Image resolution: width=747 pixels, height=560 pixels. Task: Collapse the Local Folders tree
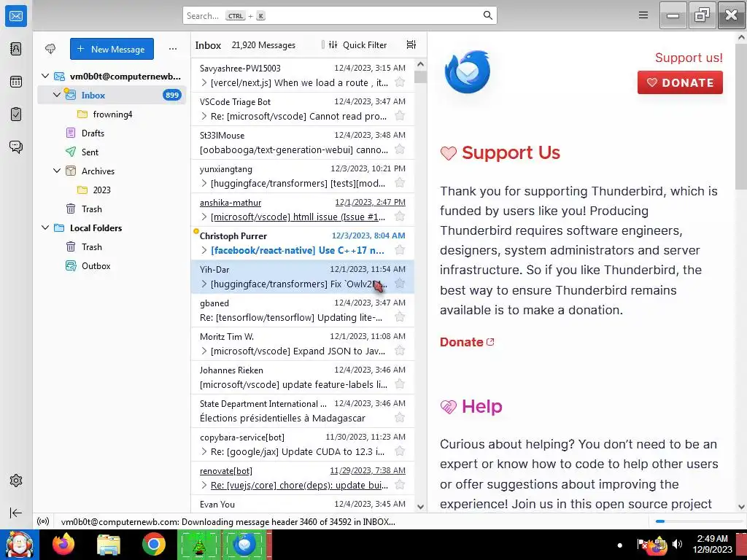45,227
